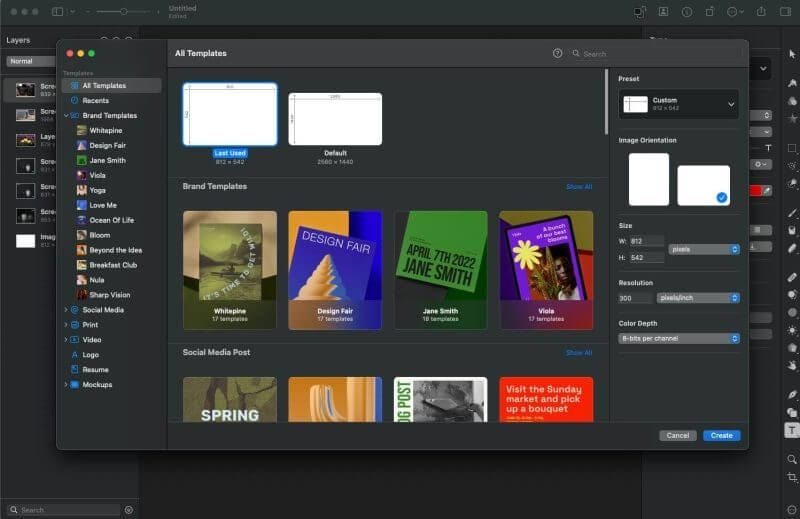Open Normal blend mode dropdown in Layers
Image resolution: width=800 pixels, height=519 pixels.
point(32,61)
